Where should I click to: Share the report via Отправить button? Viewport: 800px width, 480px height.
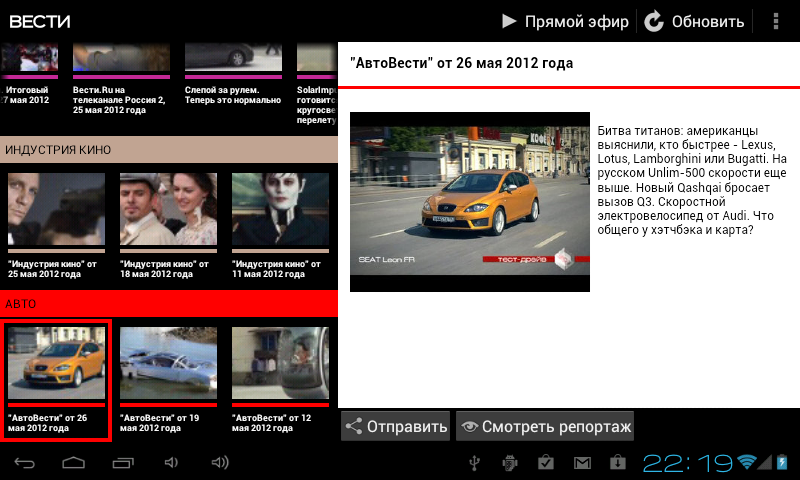(x=396, y=427)
